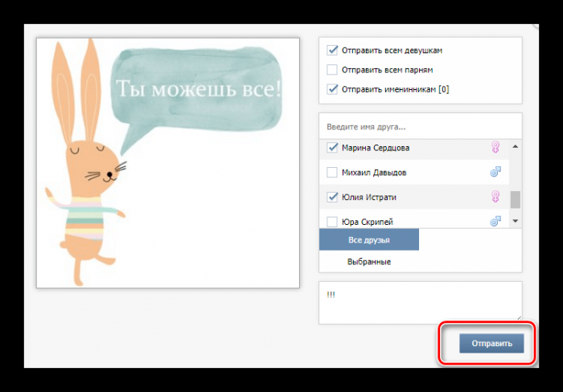Viewport: 563px width, 392px height.
Task: Uncheck 'Отправить всем девушкам' checkbox
Action: [x=332, y=50]
